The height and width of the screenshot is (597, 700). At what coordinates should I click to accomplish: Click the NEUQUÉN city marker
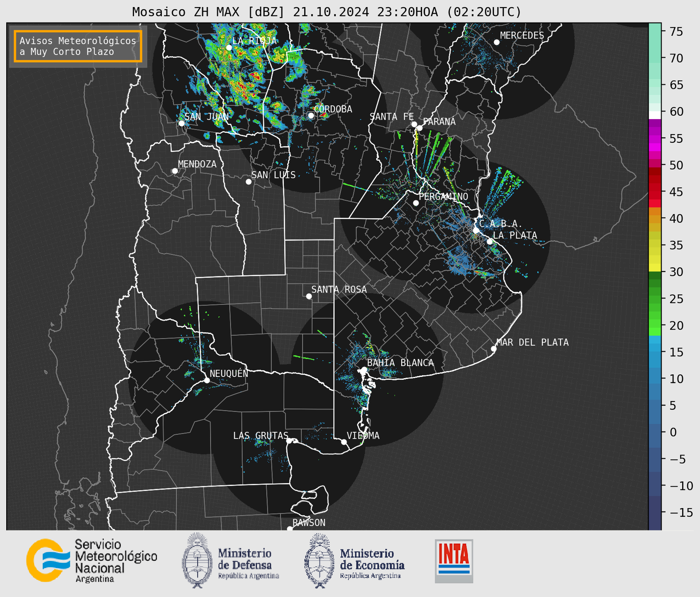click(x=207, y=380)
